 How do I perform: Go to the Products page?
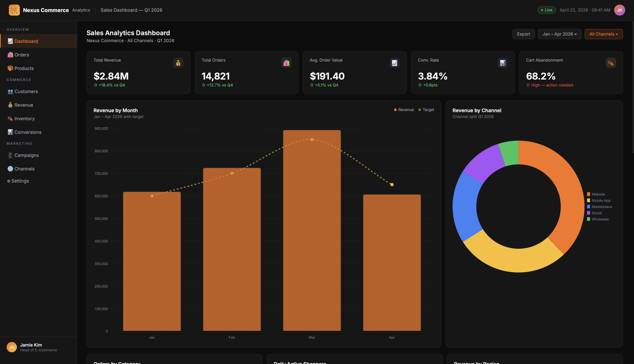39,68
